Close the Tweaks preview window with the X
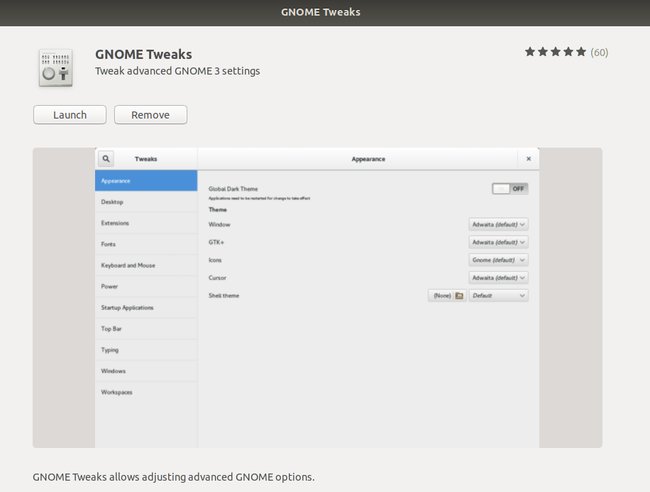The width and height of the screenshot is (650, 492). pos(529,159)
